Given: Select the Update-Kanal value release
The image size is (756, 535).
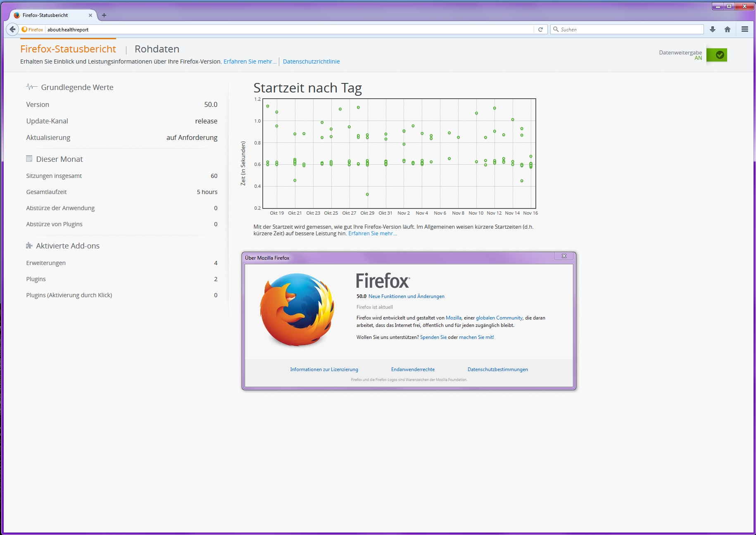Looking at the screenshot, I should click(x=206, y=121).
